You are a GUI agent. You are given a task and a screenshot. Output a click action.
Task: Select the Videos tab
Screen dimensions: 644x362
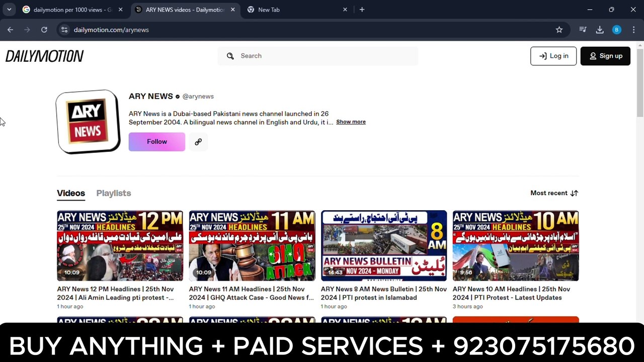point(71,193)
